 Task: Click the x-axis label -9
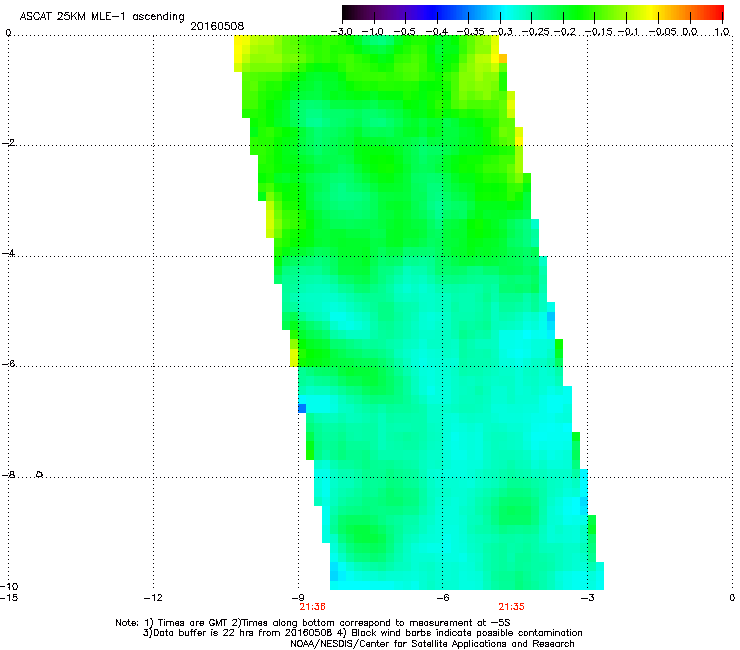click(298, 598)
